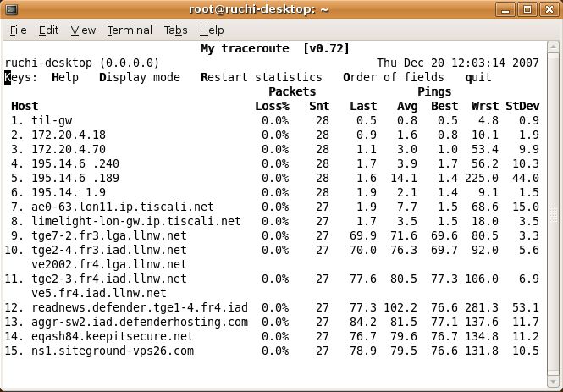Click the 'Restart statistics' key hint
The image size is (563, 392).
262,78
